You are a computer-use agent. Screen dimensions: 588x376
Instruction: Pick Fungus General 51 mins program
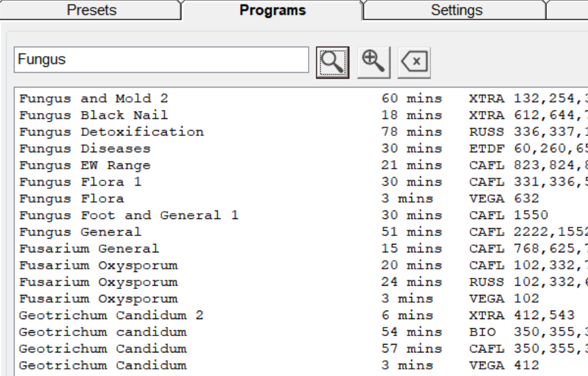80,232
